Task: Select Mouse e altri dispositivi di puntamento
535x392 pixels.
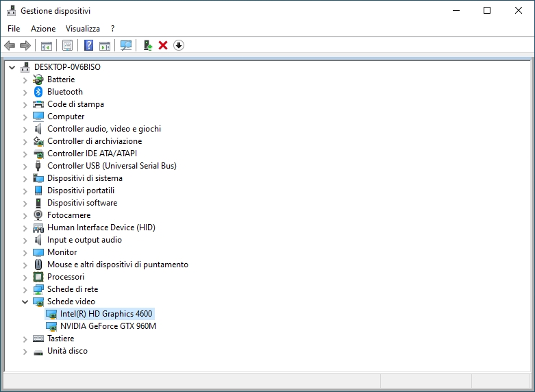Action: click(118, 265)
